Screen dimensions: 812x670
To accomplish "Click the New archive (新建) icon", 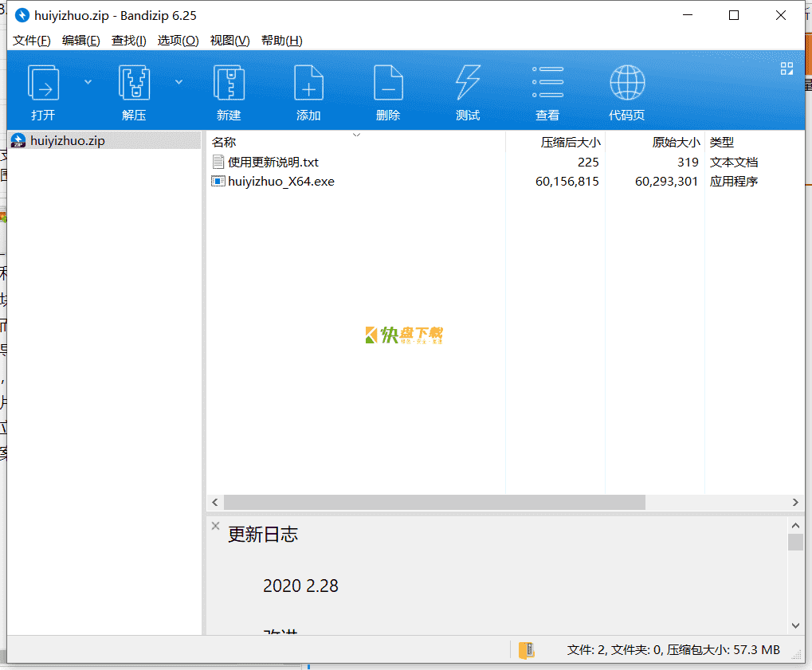I will tap(229, 83).
